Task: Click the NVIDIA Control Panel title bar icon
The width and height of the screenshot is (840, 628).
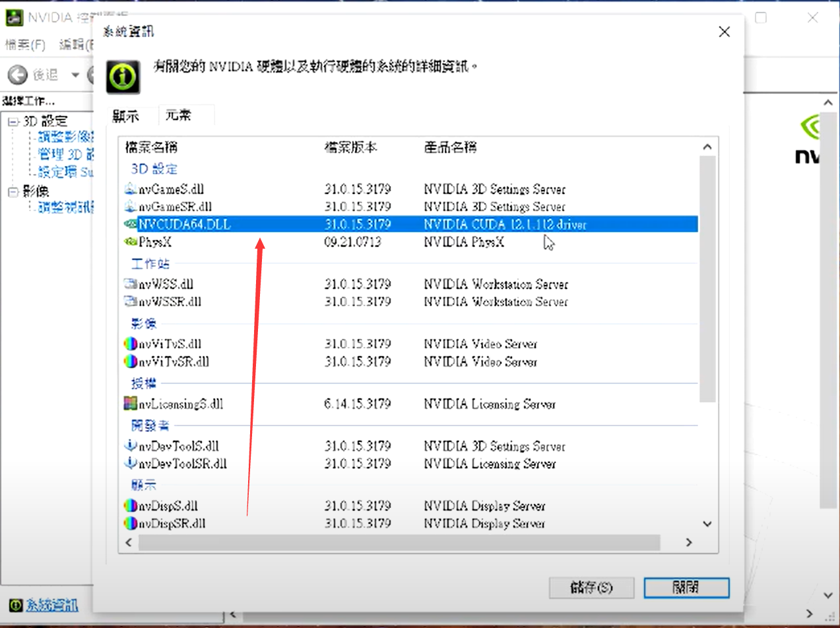Action: (13, 18)
